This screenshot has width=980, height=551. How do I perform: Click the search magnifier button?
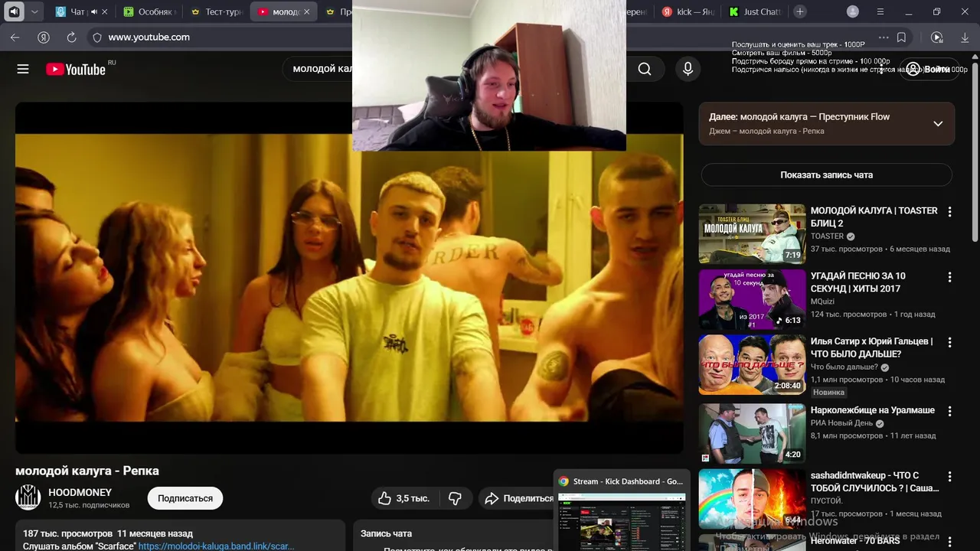point(645,69)
